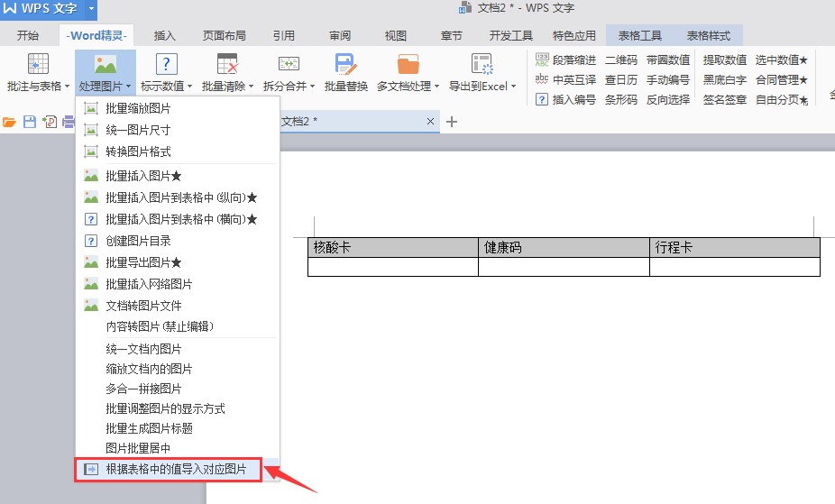Click the 健康码 table header cell
The height and width of the screenshot is (504, 835).
(x=564, y=247)
